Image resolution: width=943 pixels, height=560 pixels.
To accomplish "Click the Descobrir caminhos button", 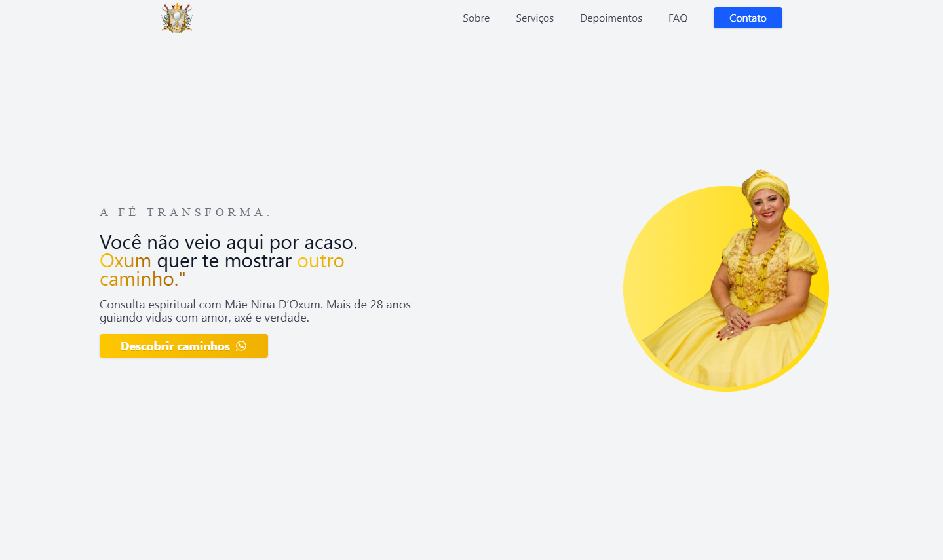I will (x=183, y=346).
